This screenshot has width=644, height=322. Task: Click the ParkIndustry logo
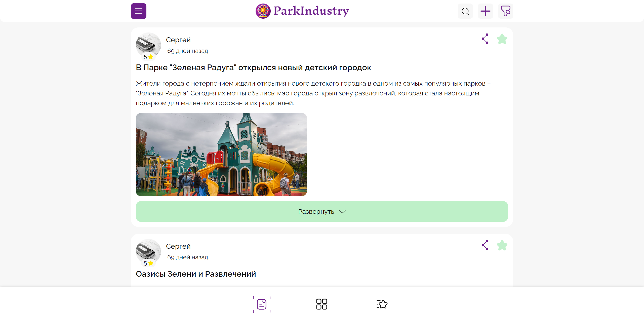pyautogui.click(x=302, y=11)
